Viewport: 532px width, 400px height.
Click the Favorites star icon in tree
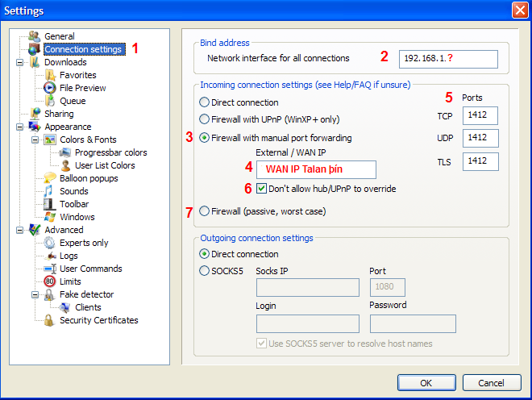coord(50,75)
